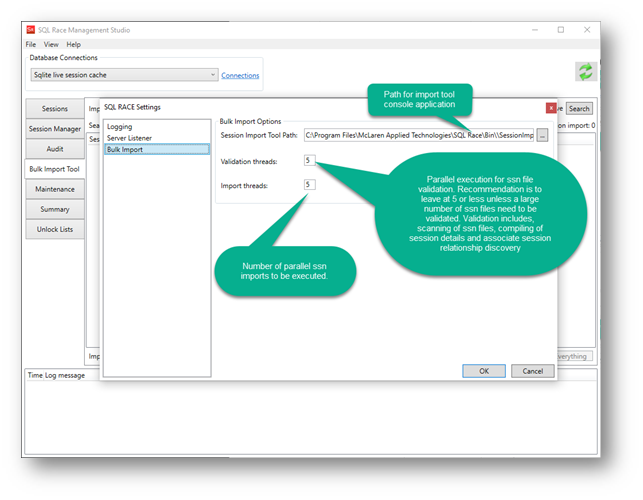The height and width of the screenshot is (500, 643).
Task: Maximize the SQL Race Management Studio window
Action: coord(561,30)
